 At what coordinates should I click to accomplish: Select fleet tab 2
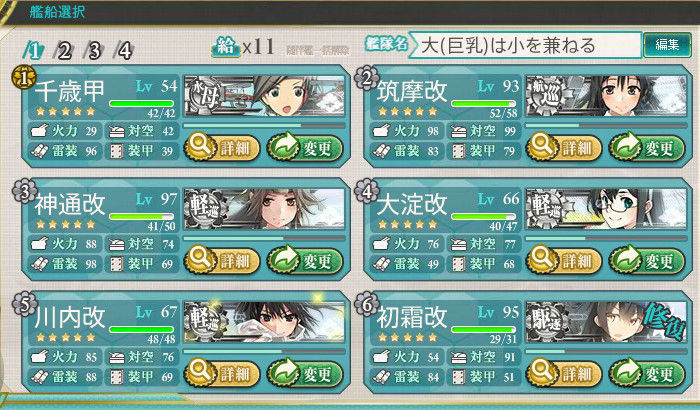[x=63, y=50]
